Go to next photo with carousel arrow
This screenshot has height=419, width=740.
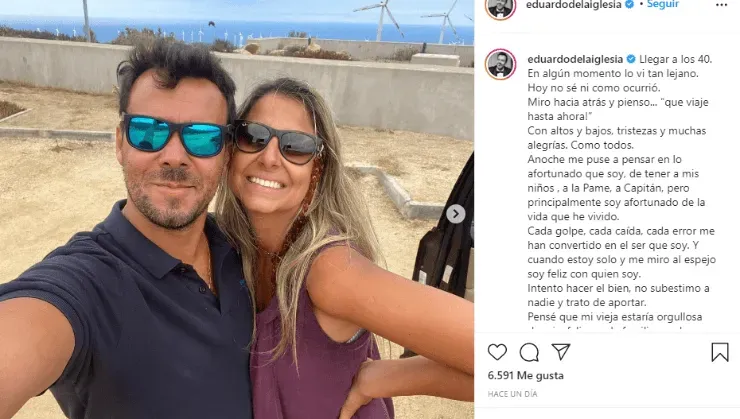(x=455, y=214)
